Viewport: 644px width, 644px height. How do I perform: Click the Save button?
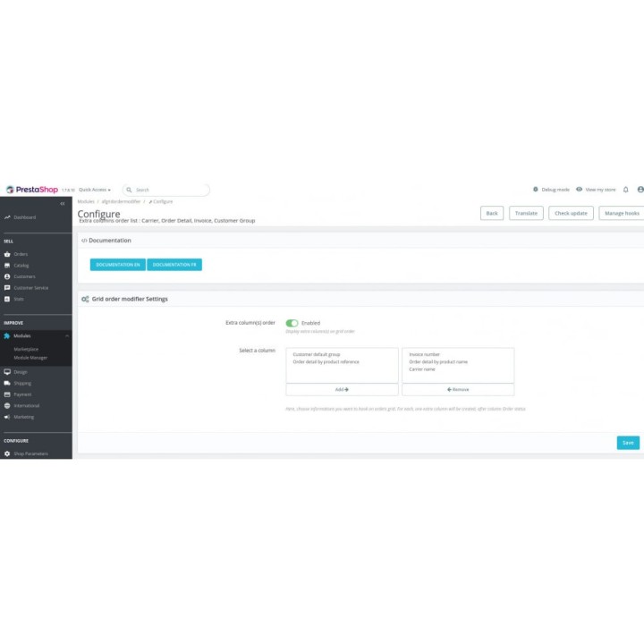pyautogui.click(x=628, y=443)
